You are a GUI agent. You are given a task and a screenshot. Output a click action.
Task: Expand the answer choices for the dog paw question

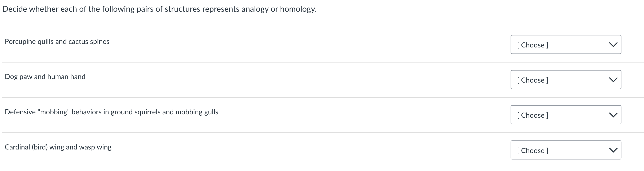pos(565,80)
